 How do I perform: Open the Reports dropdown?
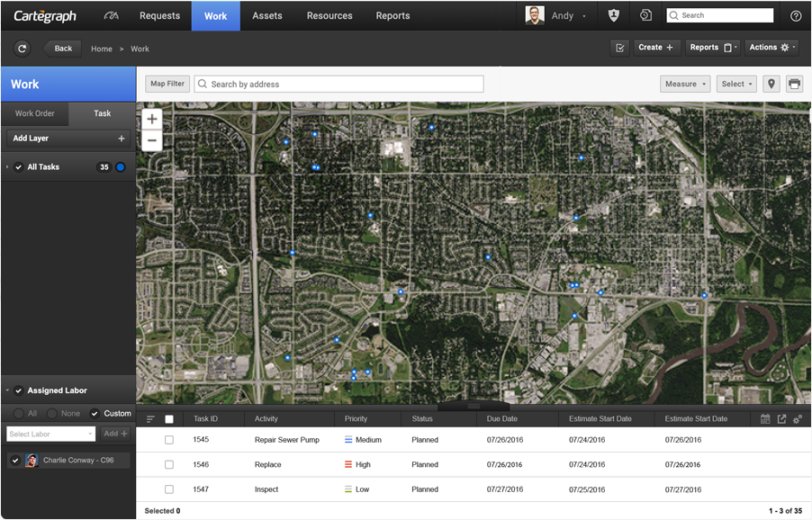[712, 48]
